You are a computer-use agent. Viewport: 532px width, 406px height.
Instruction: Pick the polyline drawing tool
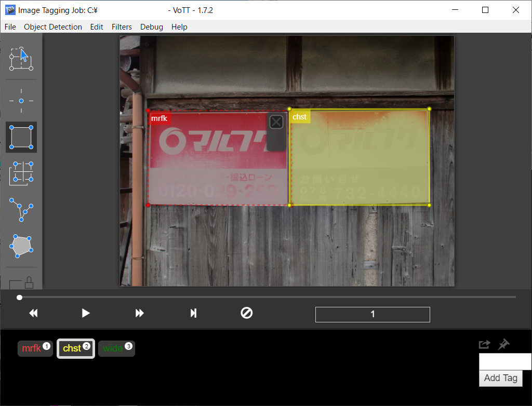(21, 210)
